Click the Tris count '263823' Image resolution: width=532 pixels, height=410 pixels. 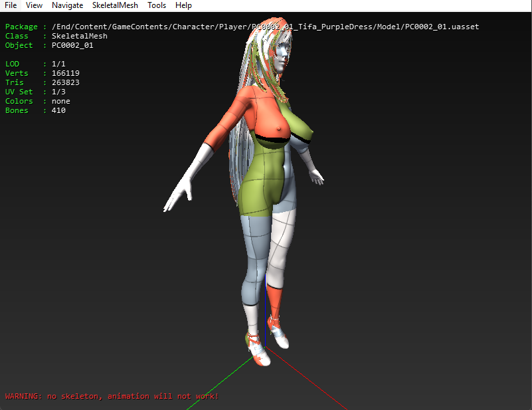tap(66, 82)
